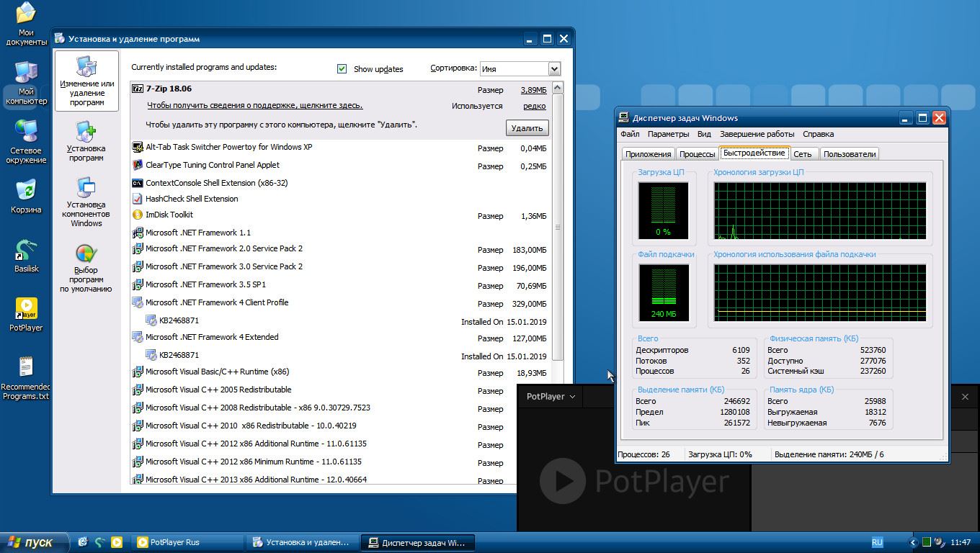
Task: Launch the PotPlayer desktop shortcut
Action: [x=26, y=308]
